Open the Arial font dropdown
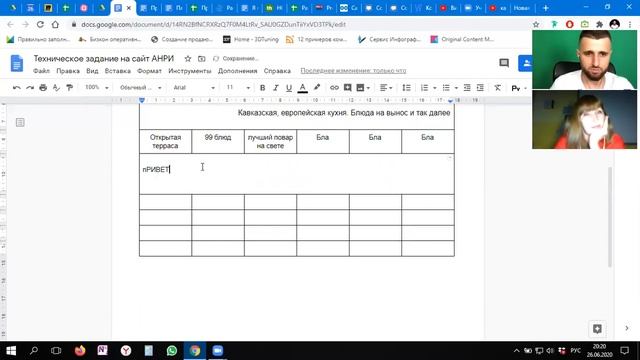Image resolution: width=640 pixels, height=360 pixels. tap(194, 87)
